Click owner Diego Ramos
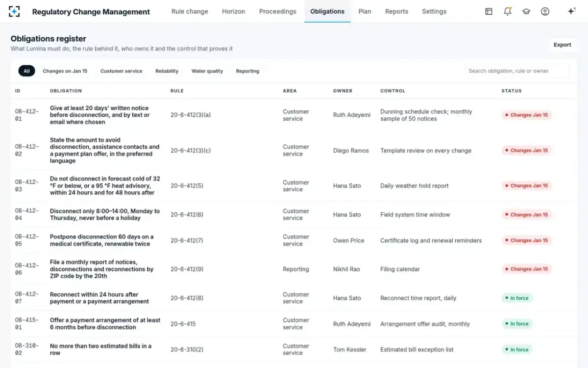This screenshot has height=368, width=588. (351, 151)
